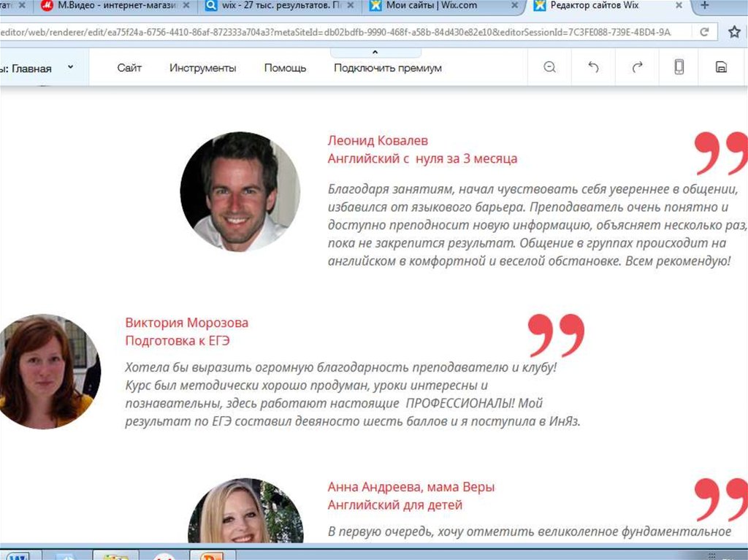The height and width of the screenshot is (560, 748).
Task: Click Подключить премиум link
Action: [x=388, y=68]
